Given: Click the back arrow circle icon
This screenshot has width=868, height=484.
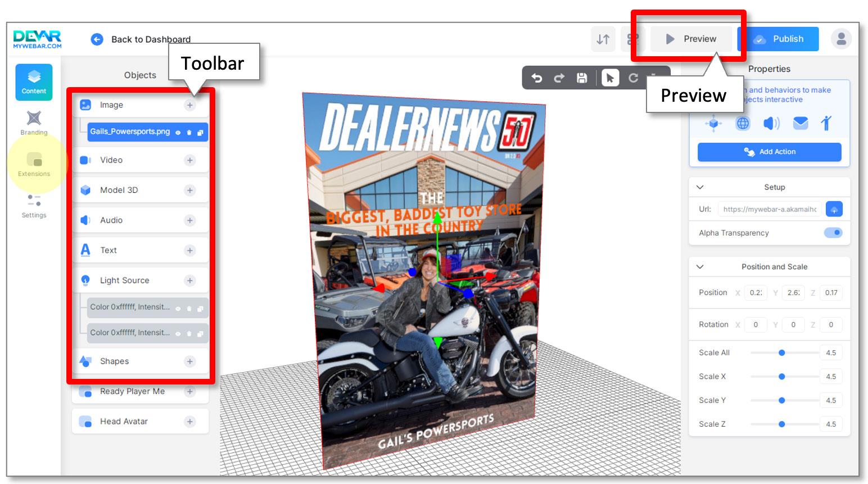Looking at the screenshot, I should (x=97, y=39).
